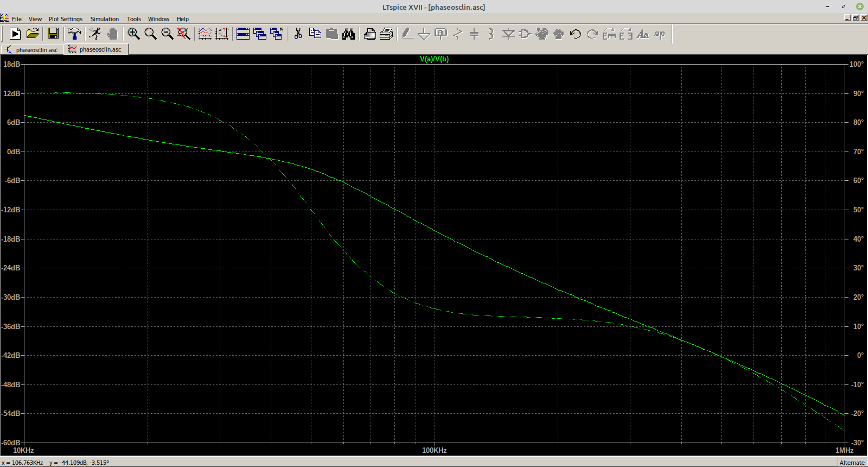The width and height of the screenshot is (868, 467).
Task: Select the Move hand tool
Action: [542, 34]
